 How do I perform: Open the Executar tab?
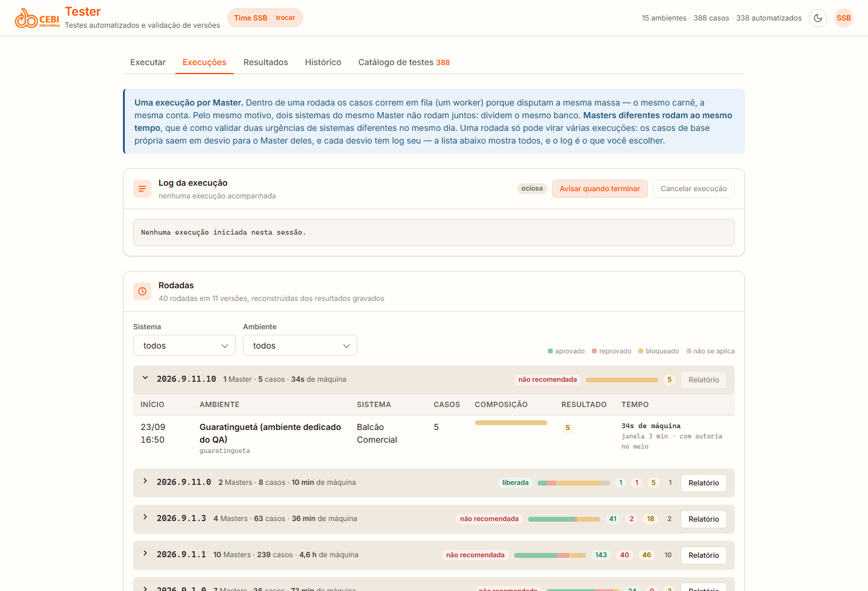coord(148,62)
